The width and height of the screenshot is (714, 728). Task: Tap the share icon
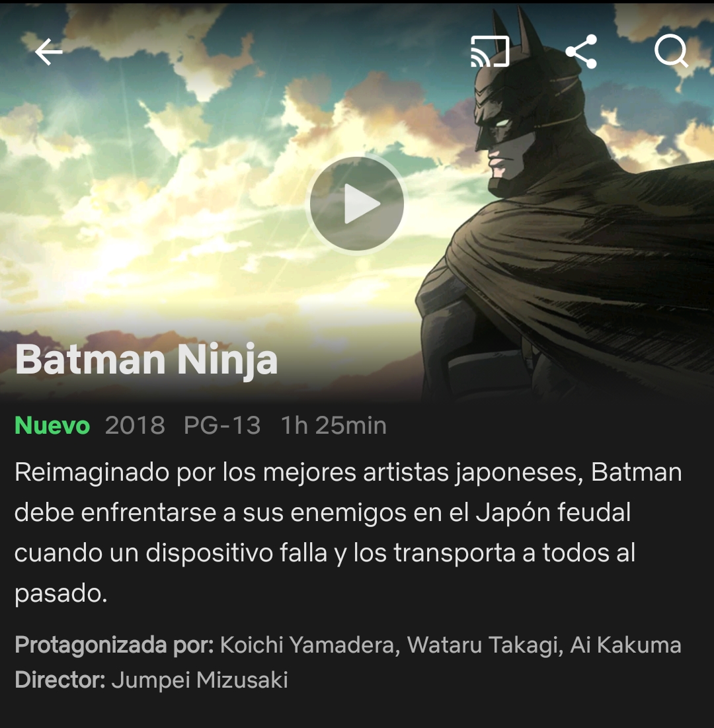pyautogui.click(x=581, y=52)
